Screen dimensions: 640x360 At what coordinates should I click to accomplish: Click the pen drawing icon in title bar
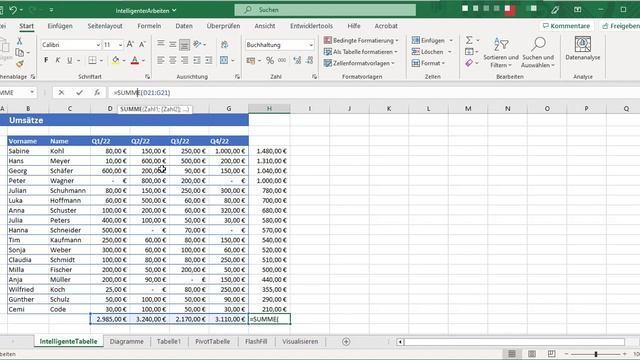[555, 9]
